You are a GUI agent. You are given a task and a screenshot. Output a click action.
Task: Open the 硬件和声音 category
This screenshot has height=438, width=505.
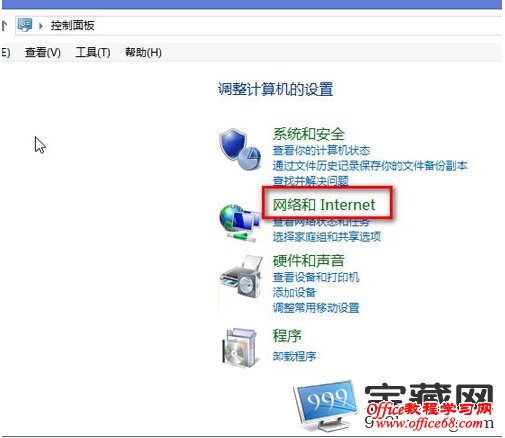pyautogui.click(x=309, y=261)
